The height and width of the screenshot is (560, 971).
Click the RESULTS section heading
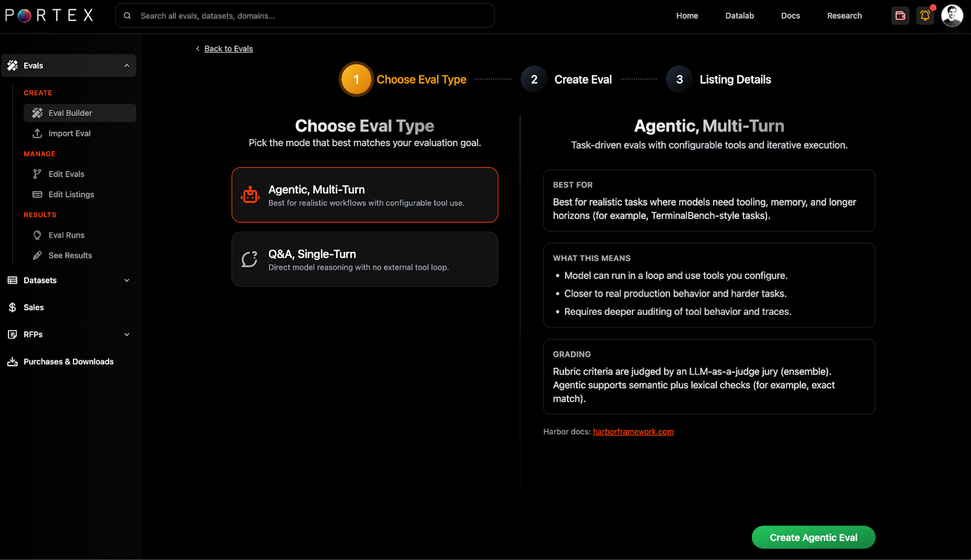40,215
